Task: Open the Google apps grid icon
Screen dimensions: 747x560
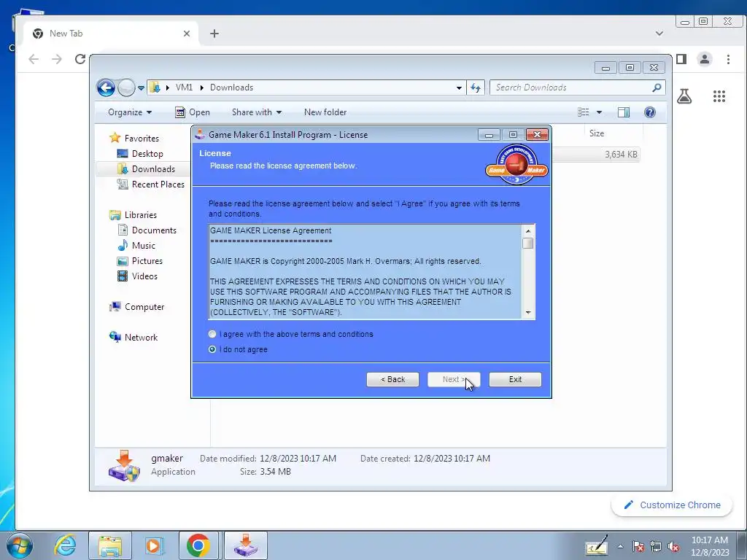Action: point(719,97)
